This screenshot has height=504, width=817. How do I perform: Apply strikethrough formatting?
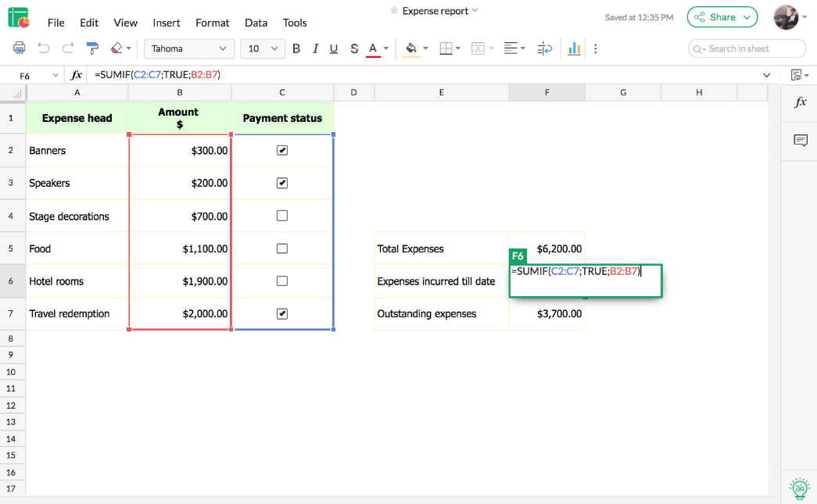coord(353,48)
